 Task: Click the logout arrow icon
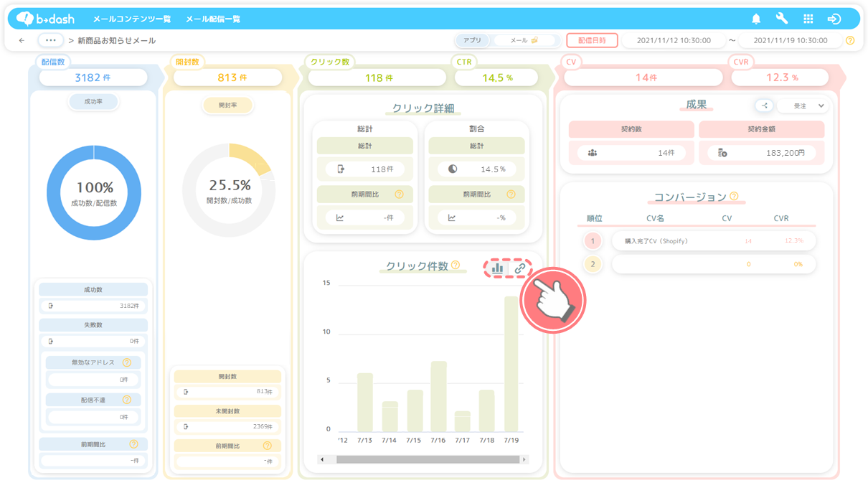pyautogui.click(x=834, y=19)
